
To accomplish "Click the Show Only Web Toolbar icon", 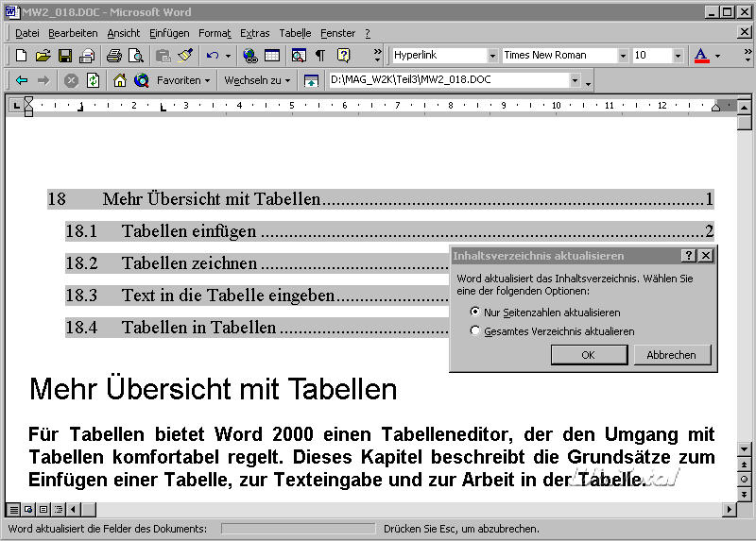I will pyautogui.click(x=311, y=80).
